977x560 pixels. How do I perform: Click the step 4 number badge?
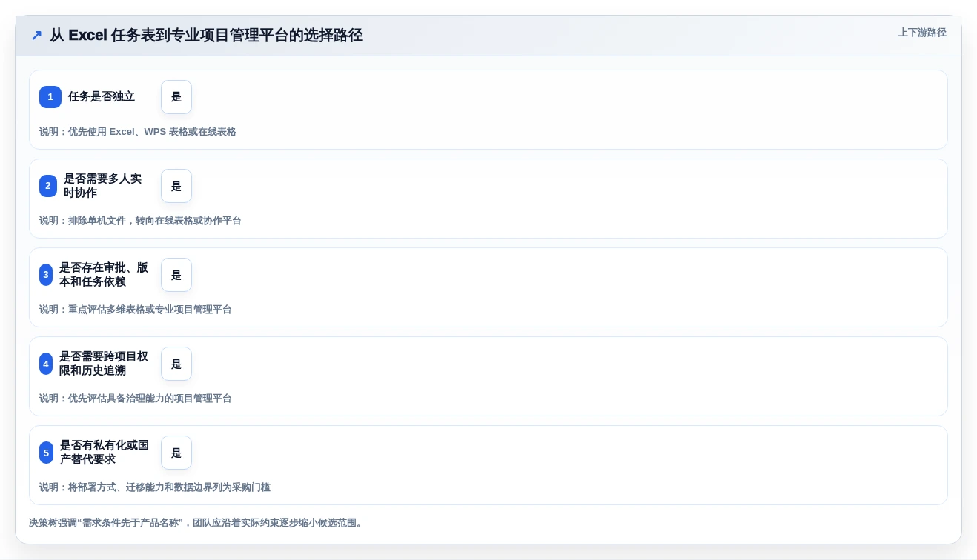click(x=46, y=364)
